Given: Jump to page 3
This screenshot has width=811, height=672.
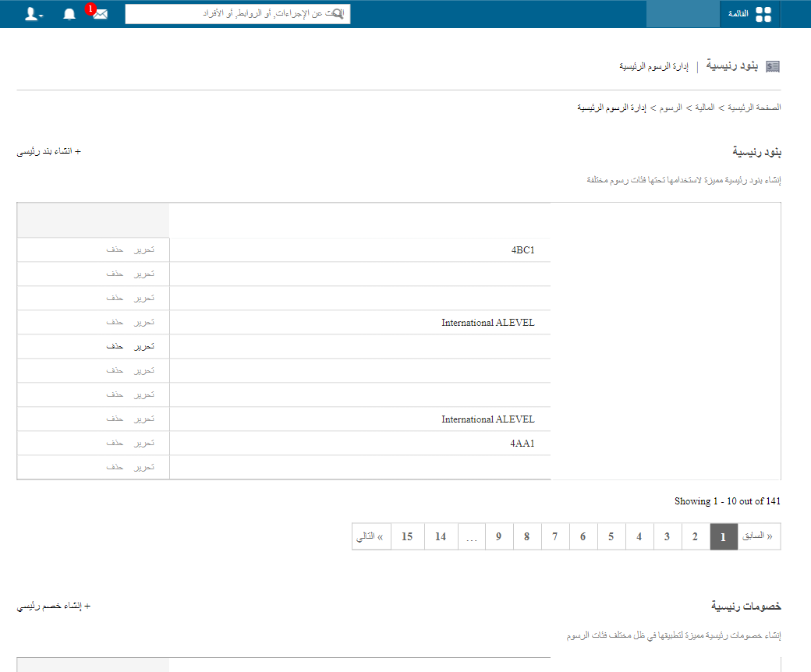Looking at the screenshot, I should [668, 536].
